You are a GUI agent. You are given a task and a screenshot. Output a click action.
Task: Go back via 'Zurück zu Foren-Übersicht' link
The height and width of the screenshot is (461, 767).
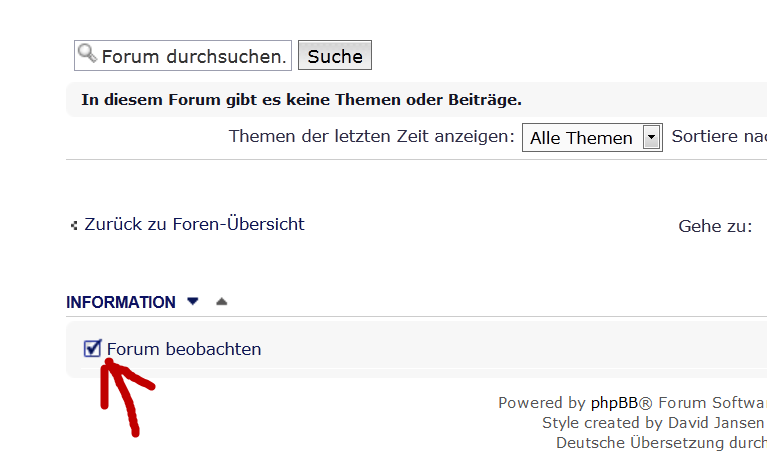coord(194,224)
